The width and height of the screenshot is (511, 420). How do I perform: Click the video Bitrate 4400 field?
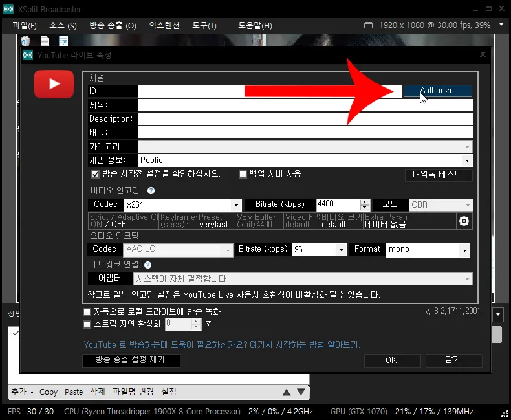pyautogui.click(x=338, y=204)
